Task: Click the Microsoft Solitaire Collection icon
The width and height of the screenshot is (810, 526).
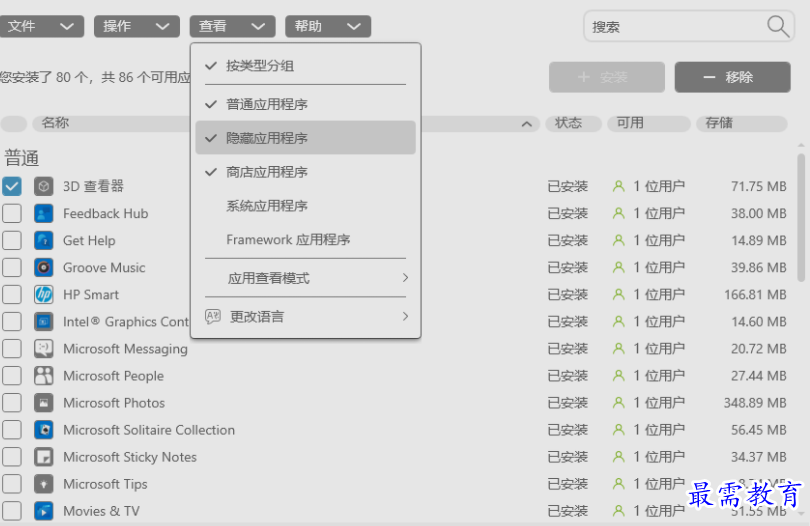Action: tap(43, 430)
